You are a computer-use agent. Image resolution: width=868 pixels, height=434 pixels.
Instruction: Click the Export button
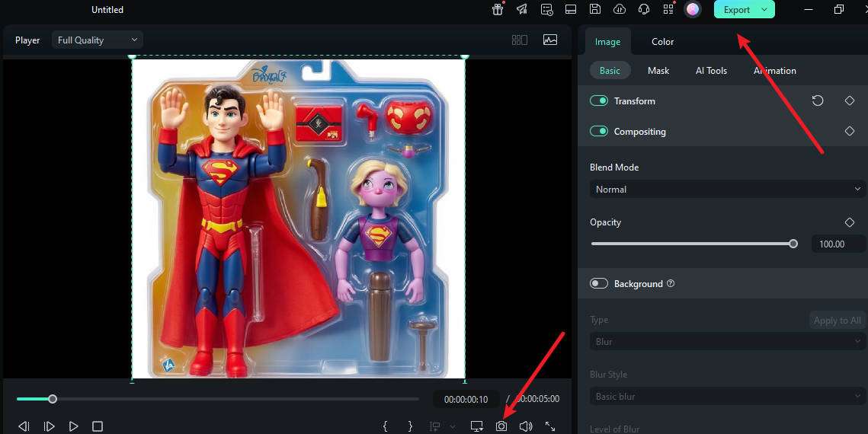pos(736,9)
